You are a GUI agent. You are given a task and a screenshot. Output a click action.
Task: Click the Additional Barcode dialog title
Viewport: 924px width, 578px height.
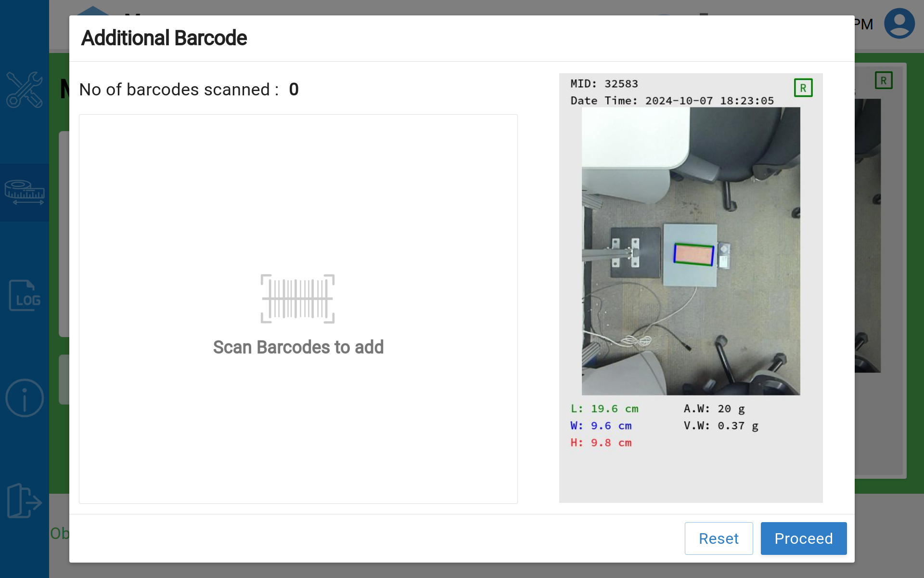pos(164,38)
